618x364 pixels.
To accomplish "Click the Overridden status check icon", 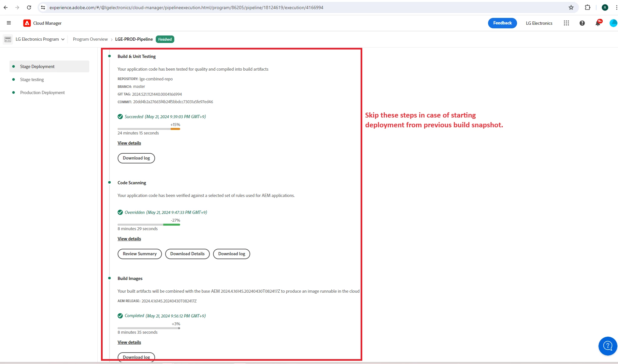I will pos(120,212).
